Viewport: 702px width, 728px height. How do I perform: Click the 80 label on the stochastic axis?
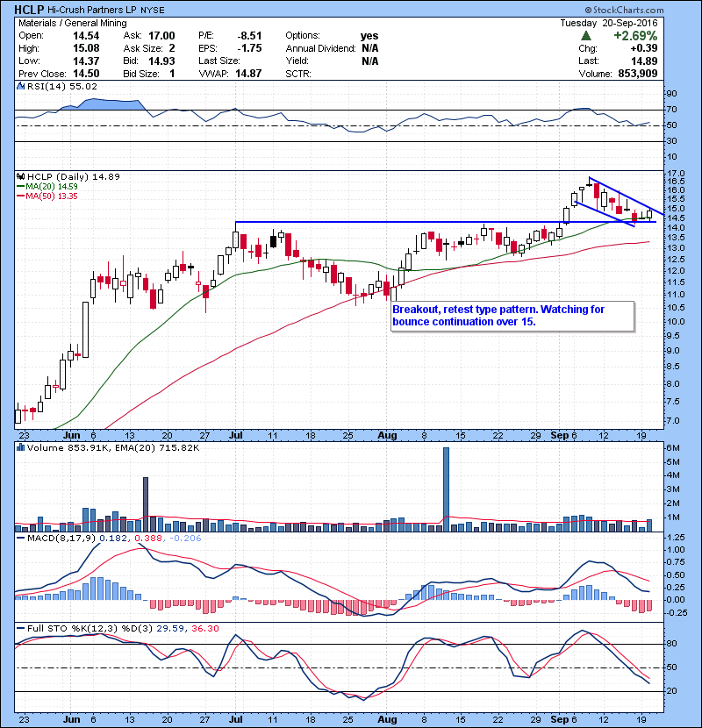click(x=672, y=644)
